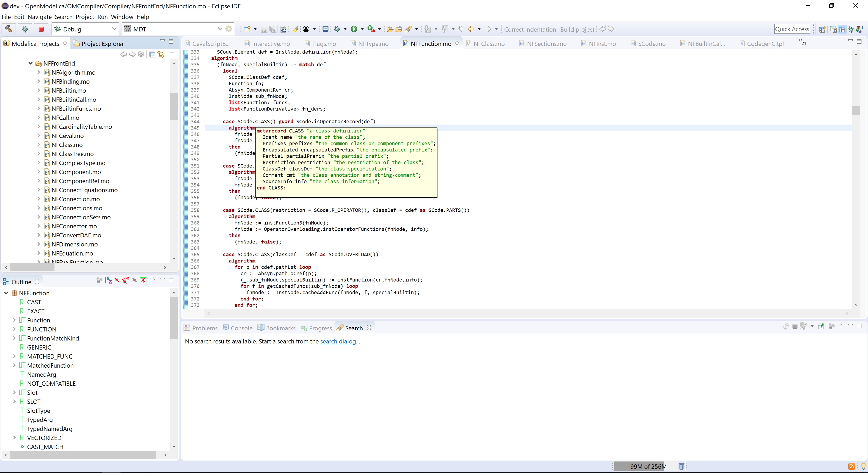Expand the VECTORIZED outline node

(14, 438)
